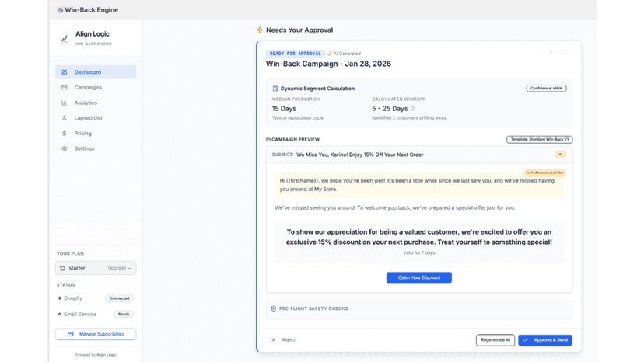Click the email subject line text

tap(360, 155)
